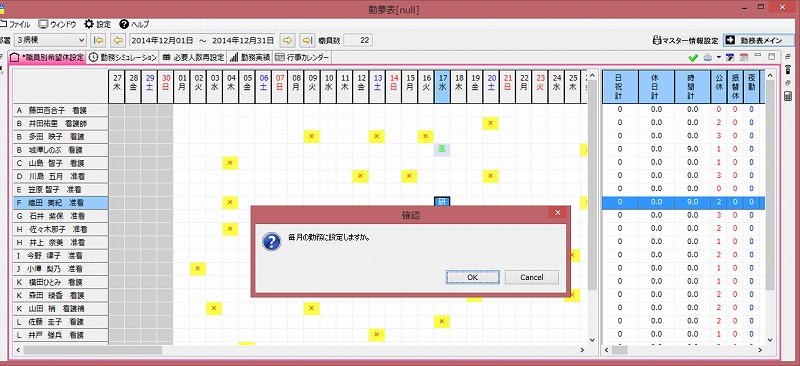Image resolution: width=800 pixels, height=366 pixels.
Task: Open the 設定 settings menu
Action: [x=97, y=24]
